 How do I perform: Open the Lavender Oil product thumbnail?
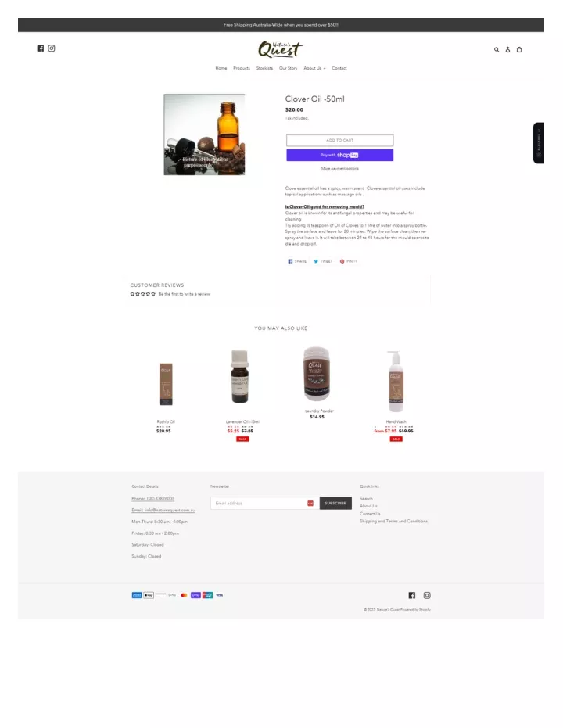[x=240, y=377]
